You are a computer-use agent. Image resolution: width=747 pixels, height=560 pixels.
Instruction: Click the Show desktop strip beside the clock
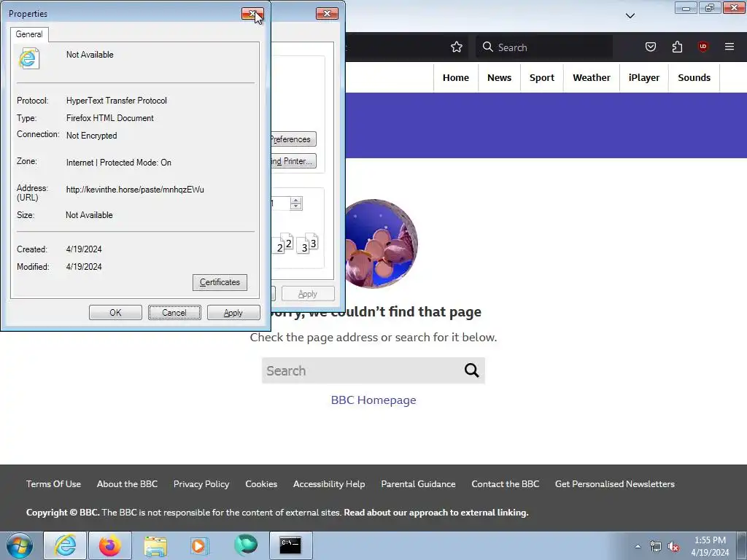[742, 545]
